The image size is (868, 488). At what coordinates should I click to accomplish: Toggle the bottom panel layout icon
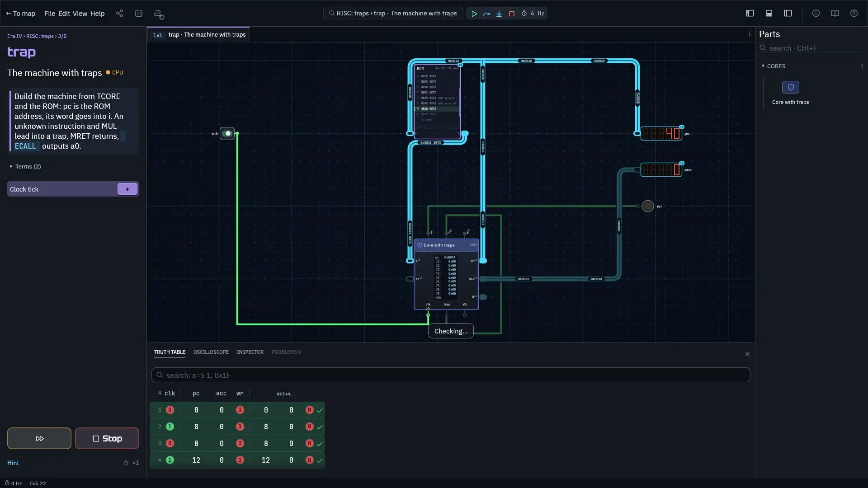769,14
